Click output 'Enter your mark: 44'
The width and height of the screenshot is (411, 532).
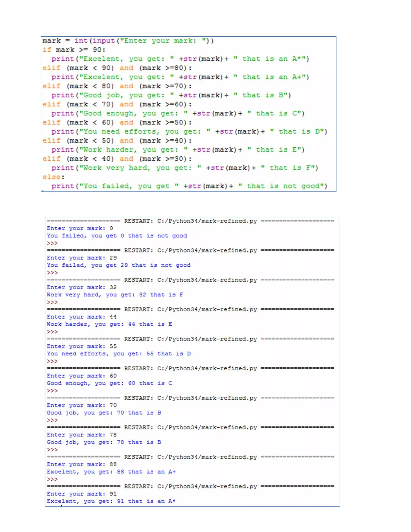click(x=82, y=317)
